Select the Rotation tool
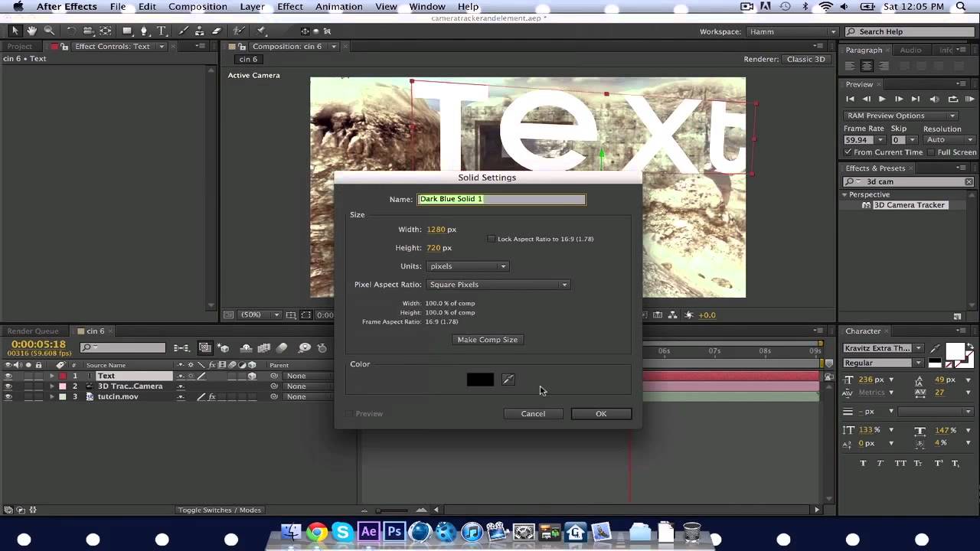Image resolution: width=980 pixels, height=551 pixels. click(71, 31)
